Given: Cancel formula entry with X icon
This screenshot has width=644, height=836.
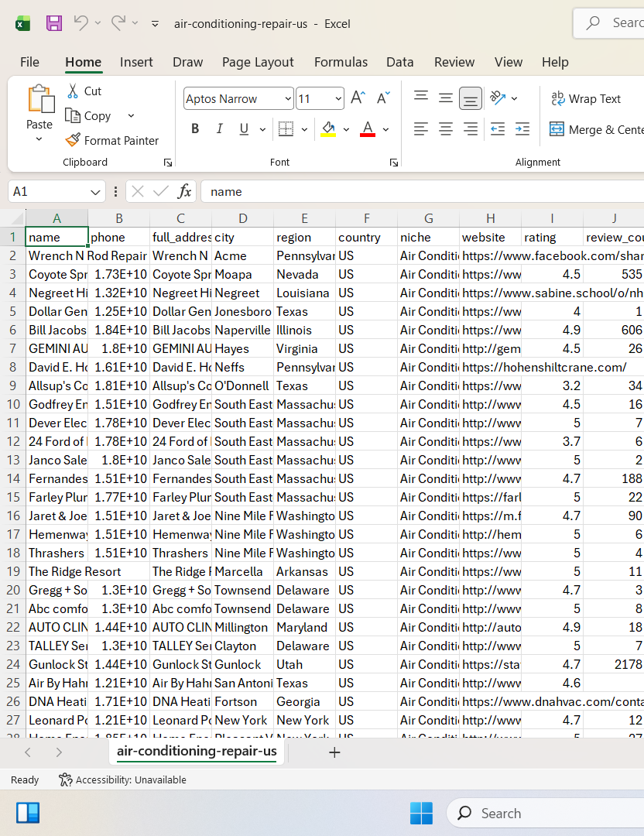Looking at the screenshot, I should pyautogui.click(x=138, y=191).
